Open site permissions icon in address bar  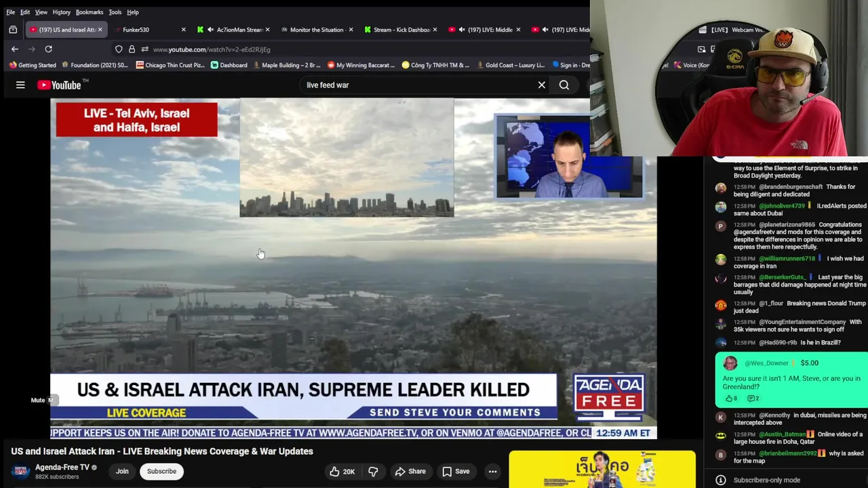click(x=144, y=49)
